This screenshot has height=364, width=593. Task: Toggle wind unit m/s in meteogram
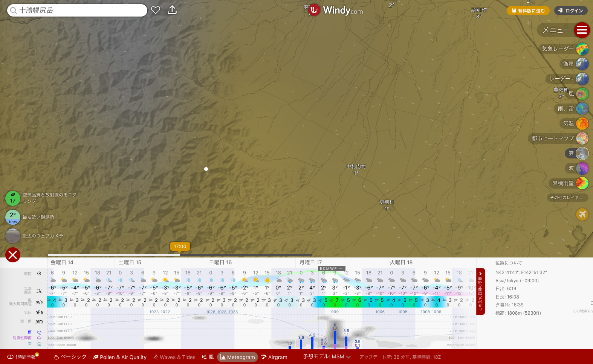39,302
